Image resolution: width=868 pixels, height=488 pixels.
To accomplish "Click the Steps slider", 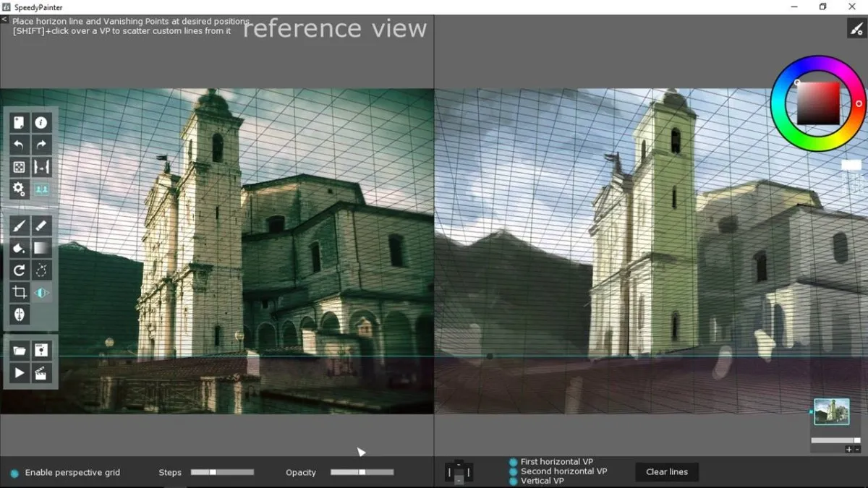I will tap(222, 472).
